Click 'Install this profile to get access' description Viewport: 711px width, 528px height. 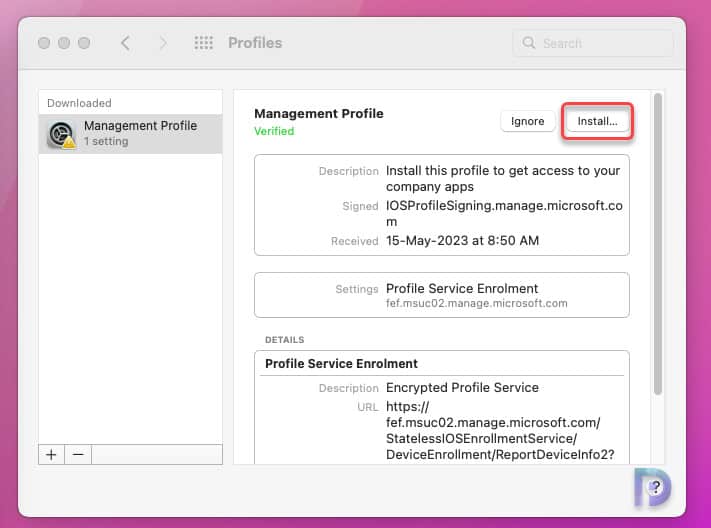503,179
